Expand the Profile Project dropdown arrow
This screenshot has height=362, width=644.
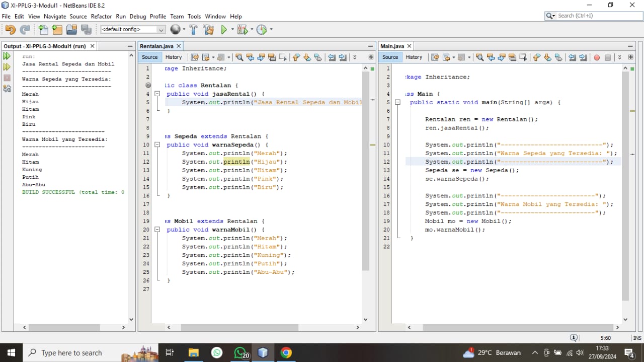click(x=271, y=30)
